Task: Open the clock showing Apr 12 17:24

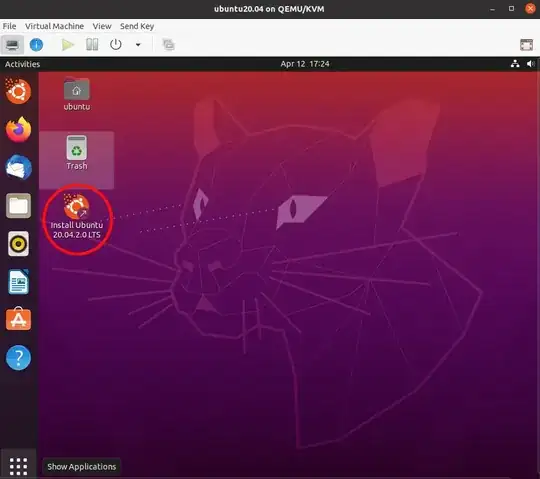Action: pyautogui.click(x=305, y=64)
